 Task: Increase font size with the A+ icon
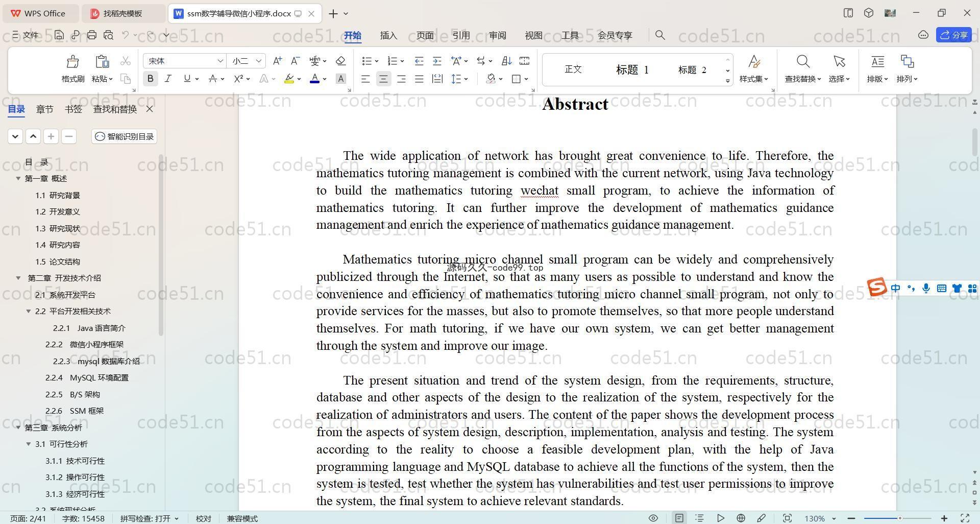point(277,61)
